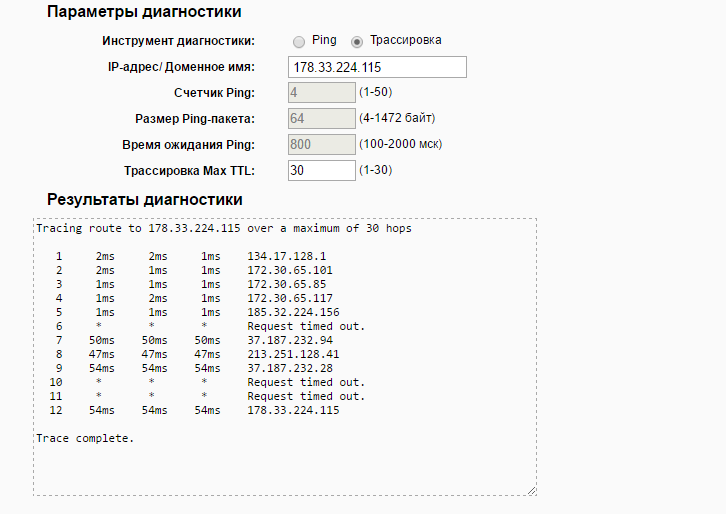Select the Трассировка radio button
The image size is (726, 514).
pyautogui.click(x=357, y=41)
